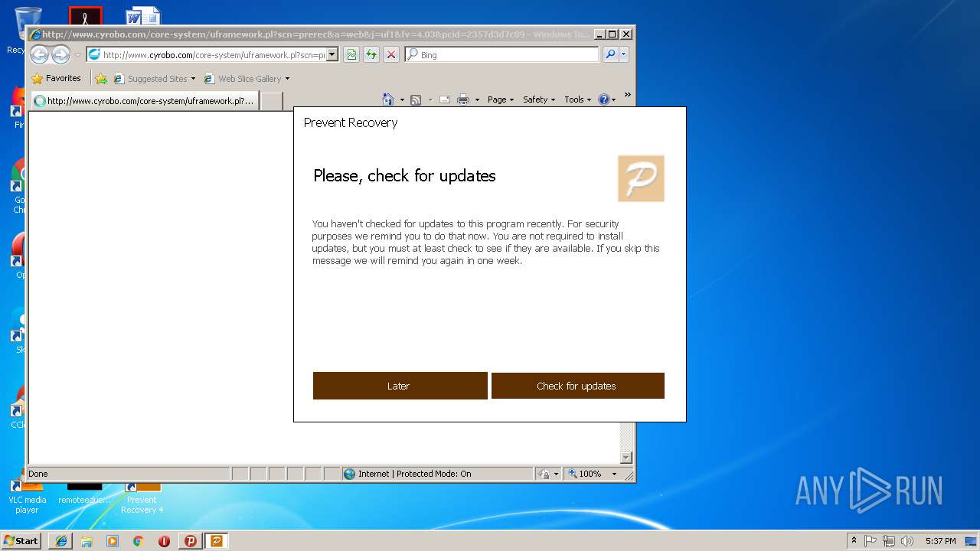Click the 5:37 PM clock

pos(940,540)
